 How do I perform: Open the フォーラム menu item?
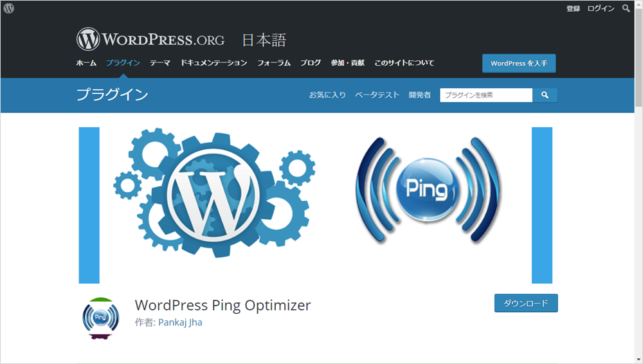pyautogui.click(x=274, y=63)
